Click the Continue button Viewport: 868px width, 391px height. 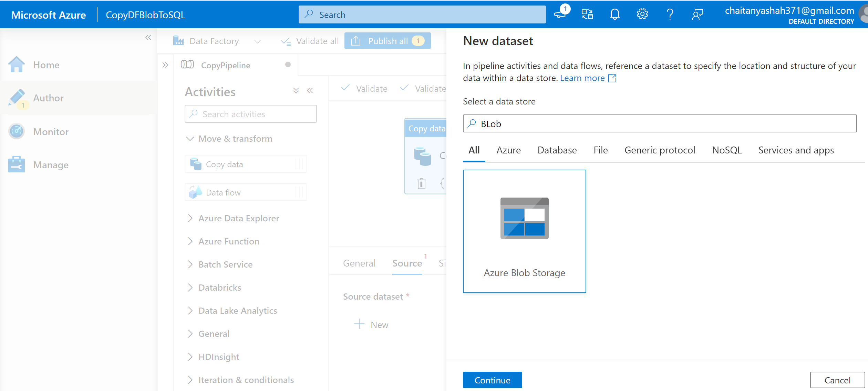(492, 380)
